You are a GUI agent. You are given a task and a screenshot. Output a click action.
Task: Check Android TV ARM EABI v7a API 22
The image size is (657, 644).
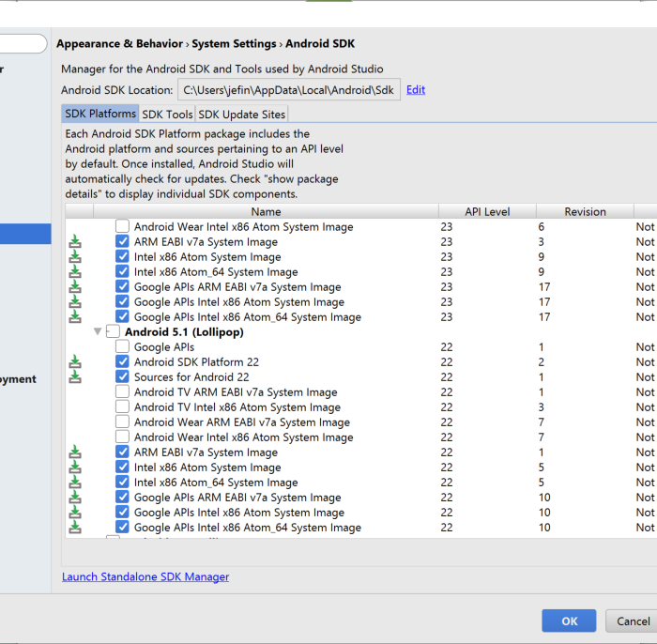pyautogui.click(x=122, y=391)
